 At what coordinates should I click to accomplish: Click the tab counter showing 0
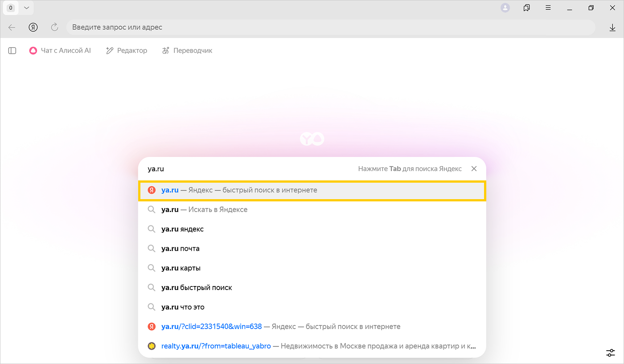coord(11,8)
